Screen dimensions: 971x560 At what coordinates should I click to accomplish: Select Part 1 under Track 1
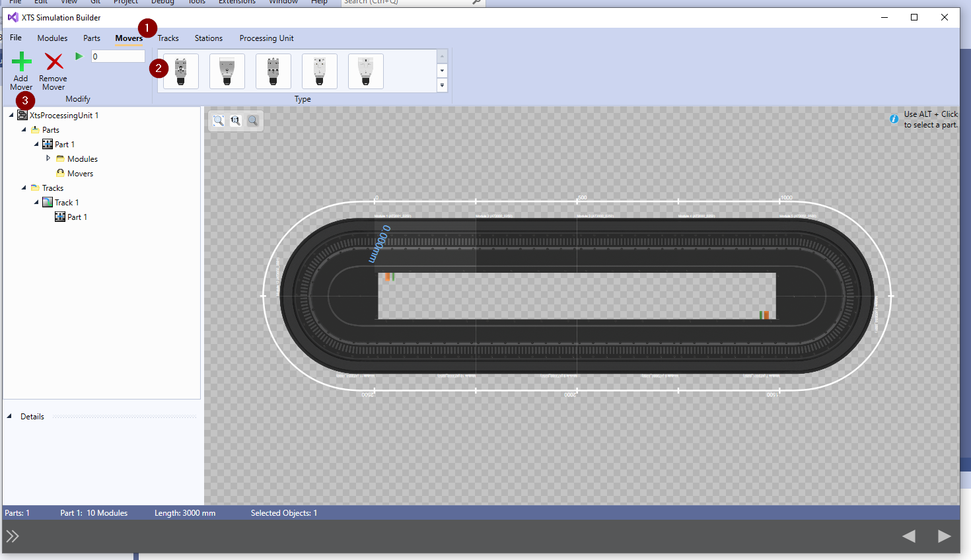point(77,217)
